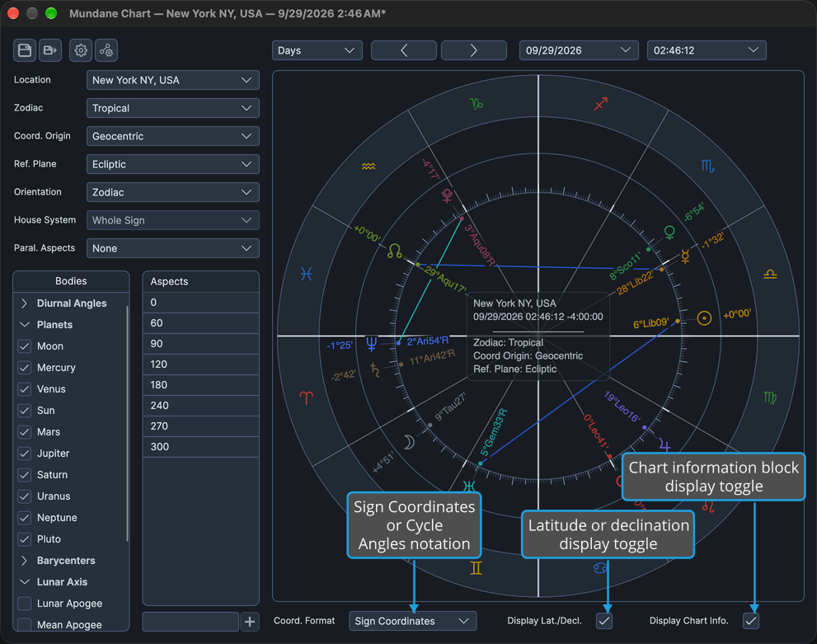Collapse the Planets group

tap(24, 325)
